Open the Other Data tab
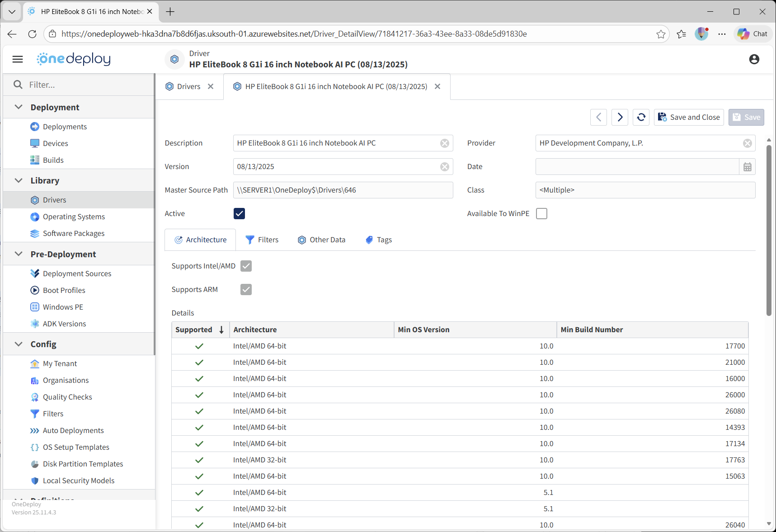776x532 pixels. [321, 240]
